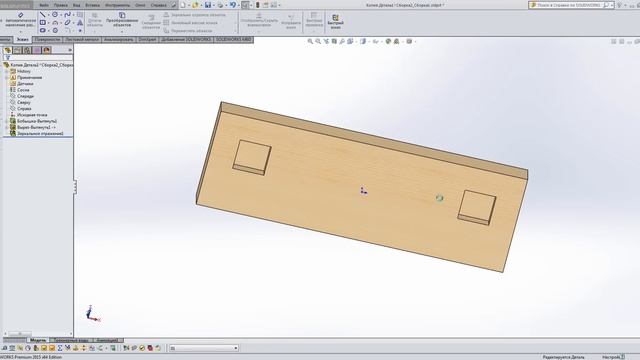Screen dimensions: 640x360
Task: Click the Quick Snaps (Быстрые привязки) button
Action: tap(314, 20)
